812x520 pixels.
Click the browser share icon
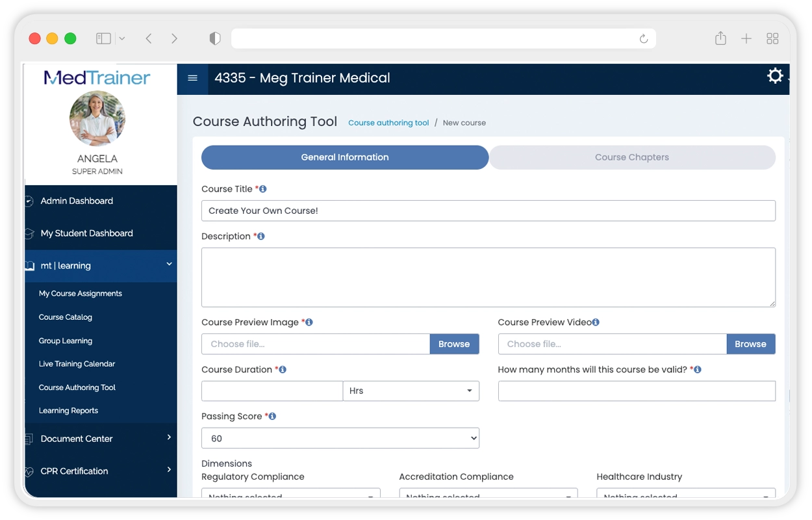(720, 39)
